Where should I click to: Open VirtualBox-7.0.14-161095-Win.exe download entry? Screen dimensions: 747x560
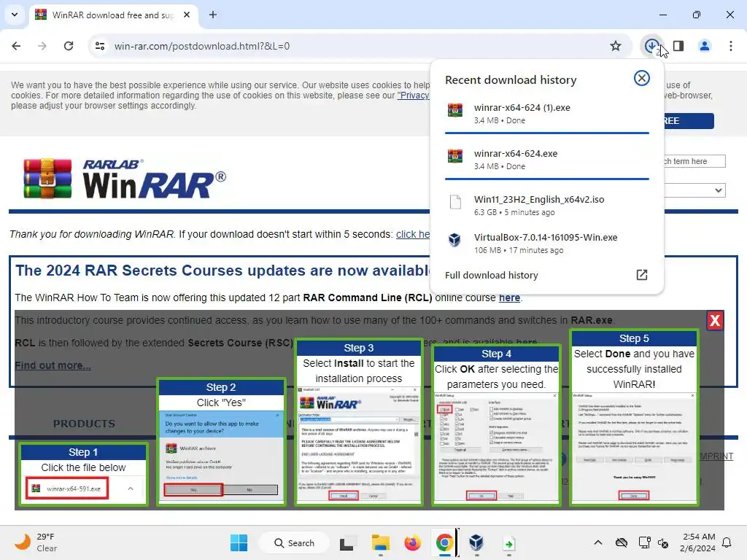click(x=547, y=244)
